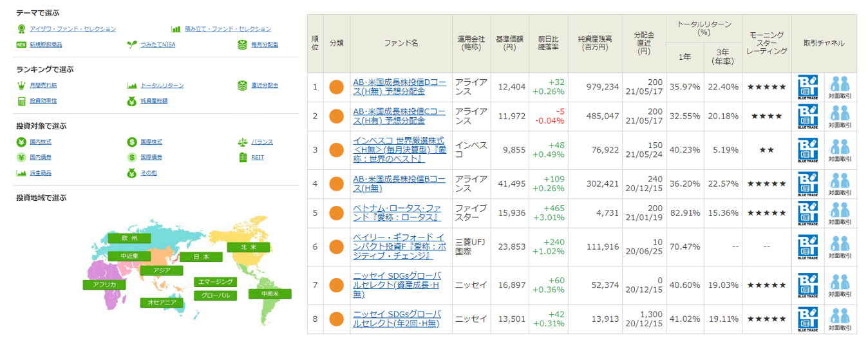Viewport: 868px width, 345px height.
Task: Open AB・米国成長株投信Dコース(H無) 予想分配金 fund
Action: [399, 87]
